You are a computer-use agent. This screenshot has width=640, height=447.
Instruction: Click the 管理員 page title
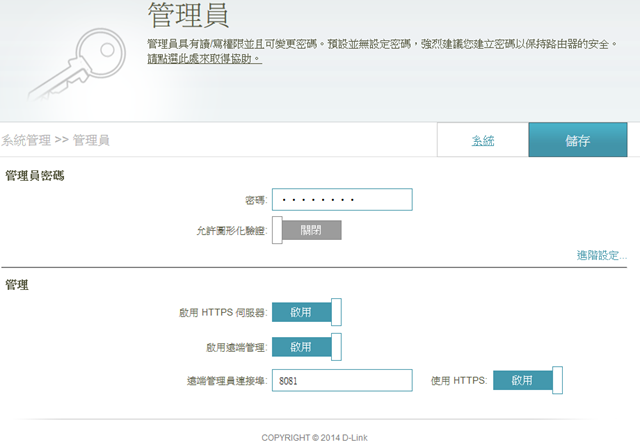pos(188,16)
